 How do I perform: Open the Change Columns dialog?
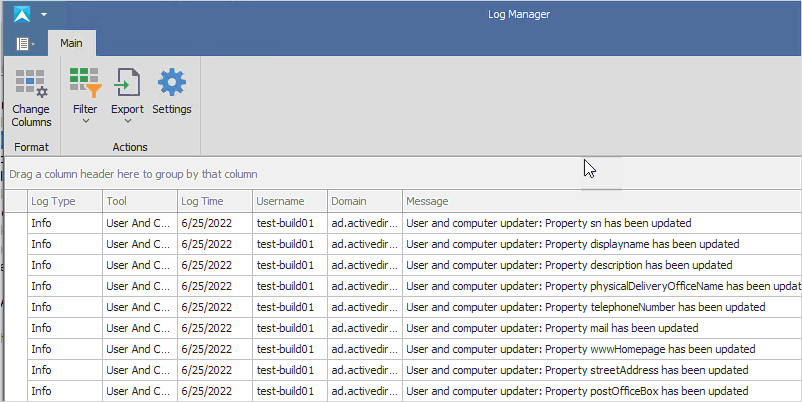coord(31,98)
